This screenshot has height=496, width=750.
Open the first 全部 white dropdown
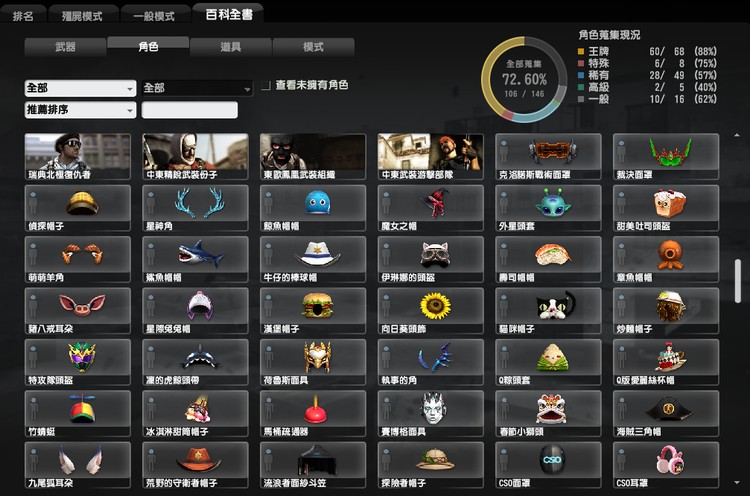click(80, 88)
